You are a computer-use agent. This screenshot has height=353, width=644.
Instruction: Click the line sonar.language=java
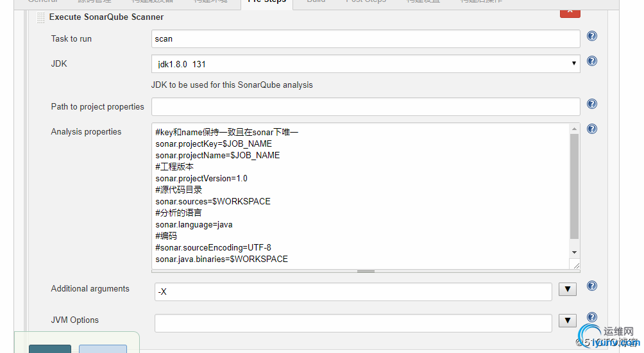point(194,225)
